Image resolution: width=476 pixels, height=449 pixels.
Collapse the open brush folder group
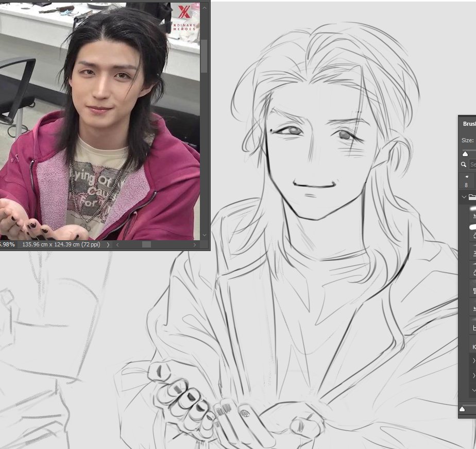(464, 197)
